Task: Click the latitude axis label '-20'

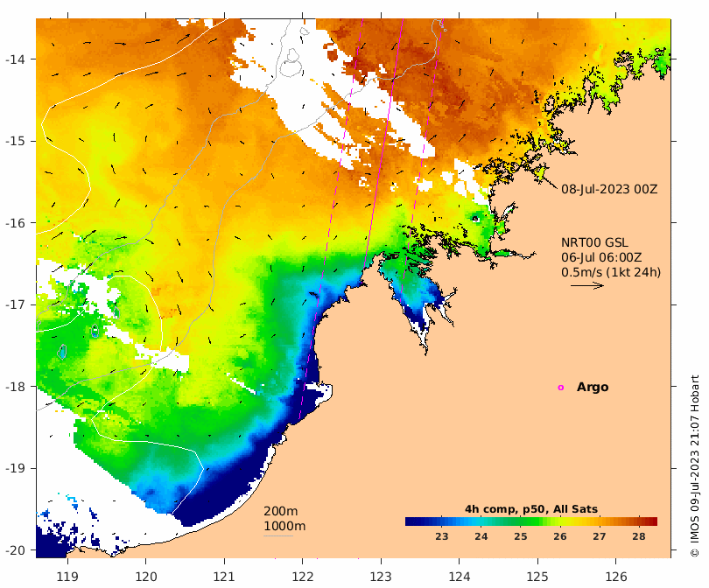Action: click(15, 550)
